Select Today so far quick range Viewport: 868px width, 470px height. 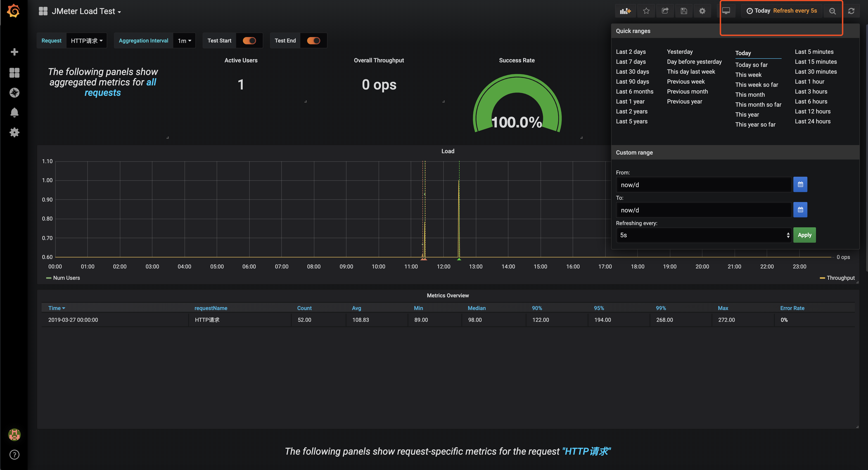coord(751,65)
